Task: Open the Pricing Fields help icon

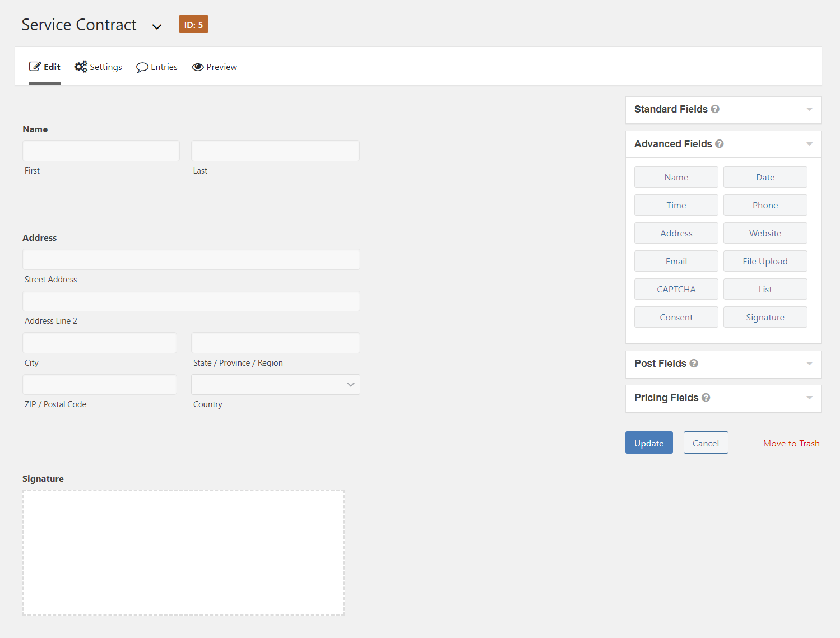Action: (706, 398)
